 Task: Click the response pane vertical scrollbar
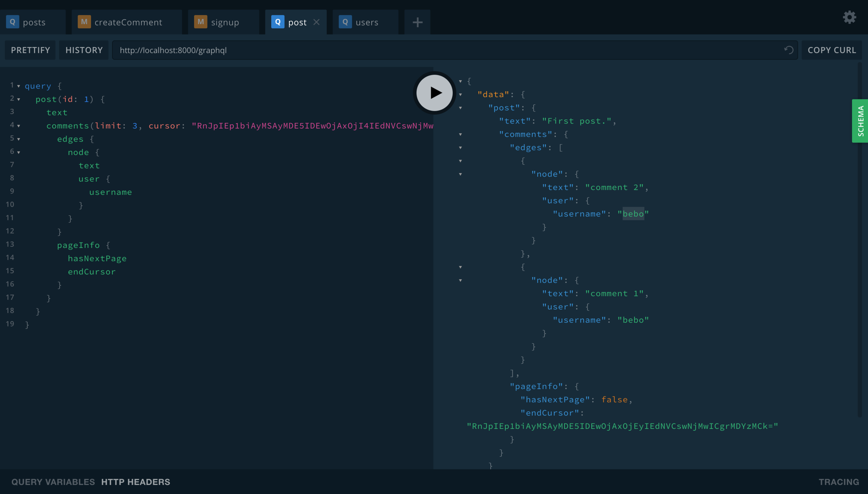860,240
